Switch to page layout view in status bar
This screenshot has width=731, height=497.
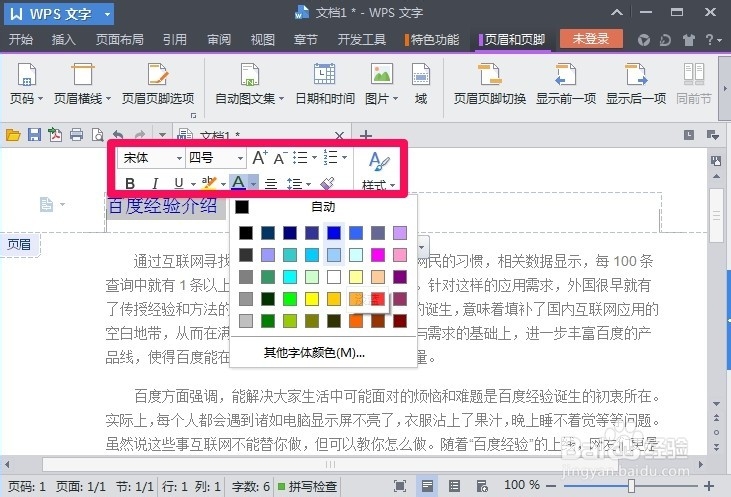click(x=427, y=486)
